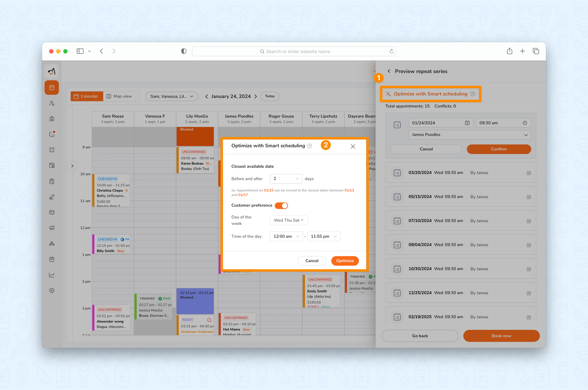588x390 pixels.
Task: Click the Book now button
Action: 501,336
